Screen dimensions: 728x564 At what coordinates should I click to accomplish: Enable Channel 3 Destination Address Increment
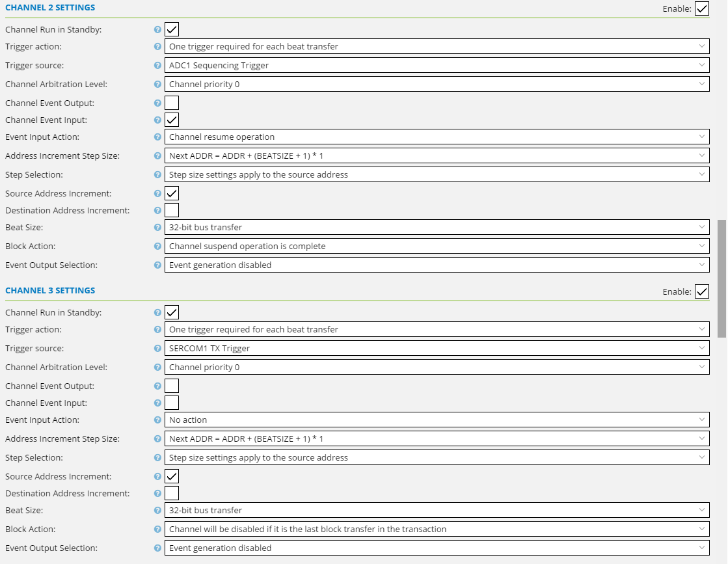click(x=172, y=493)
